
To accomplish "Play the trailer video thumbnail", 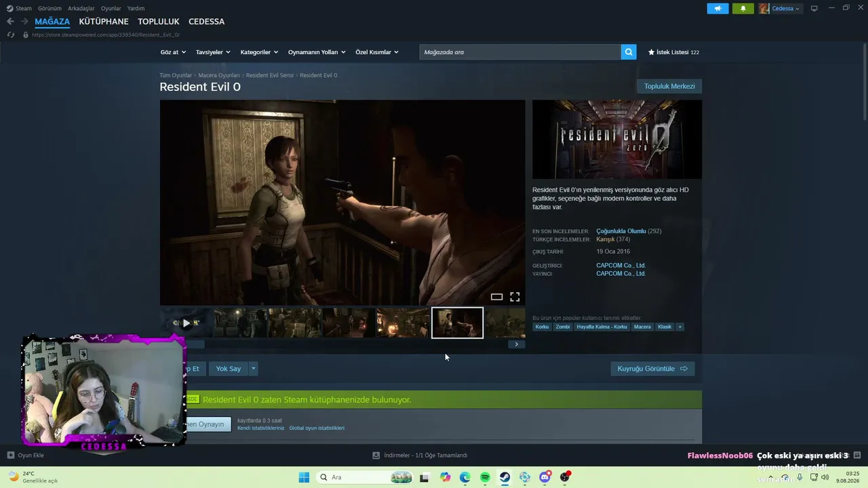I will pos(186,323).
